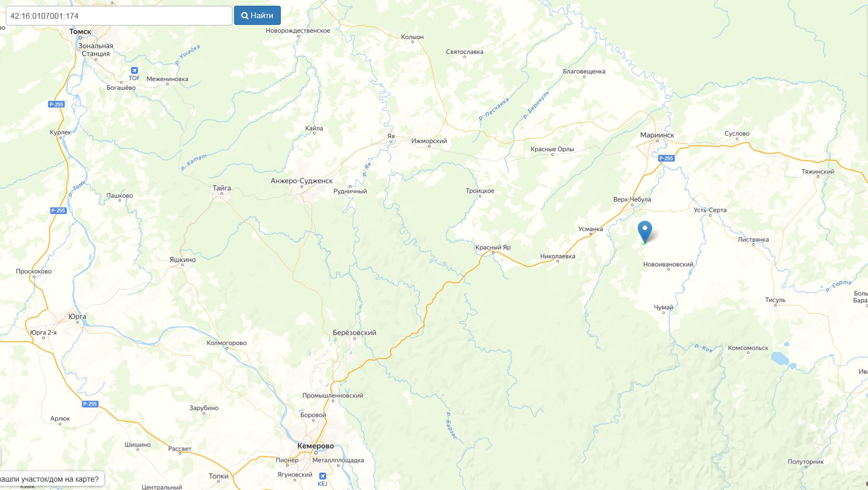This screenshot has width=868, height=490.
Task: Click the TOF airport icon near Томск
Action: tap(134, 71)
